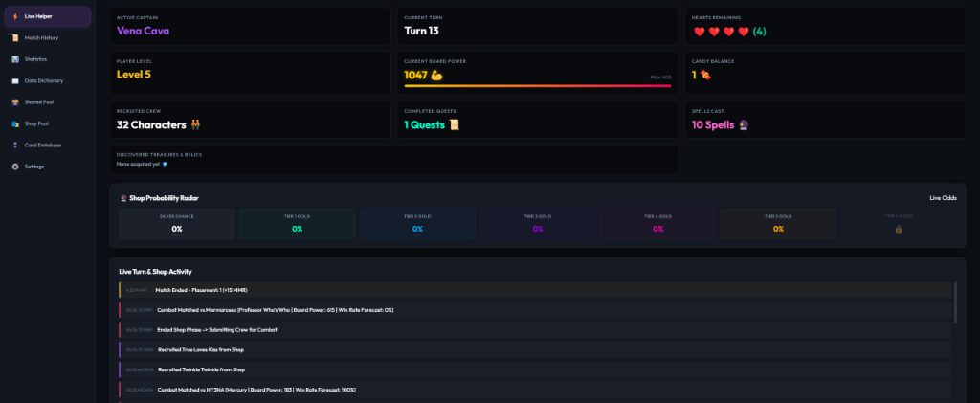Open the Live Helper sidebar tab
Viewport: 980px width, 403px height.
(x=48, y=16)
